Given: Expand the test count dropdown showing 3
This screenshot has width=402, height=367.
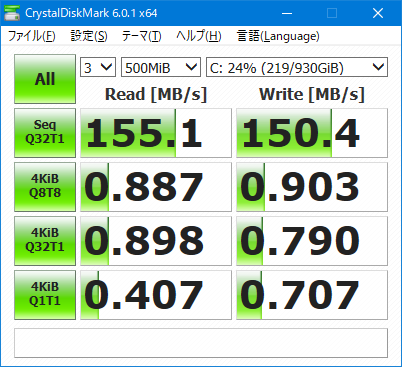Looking at the screenshot, I should [98, 67].
